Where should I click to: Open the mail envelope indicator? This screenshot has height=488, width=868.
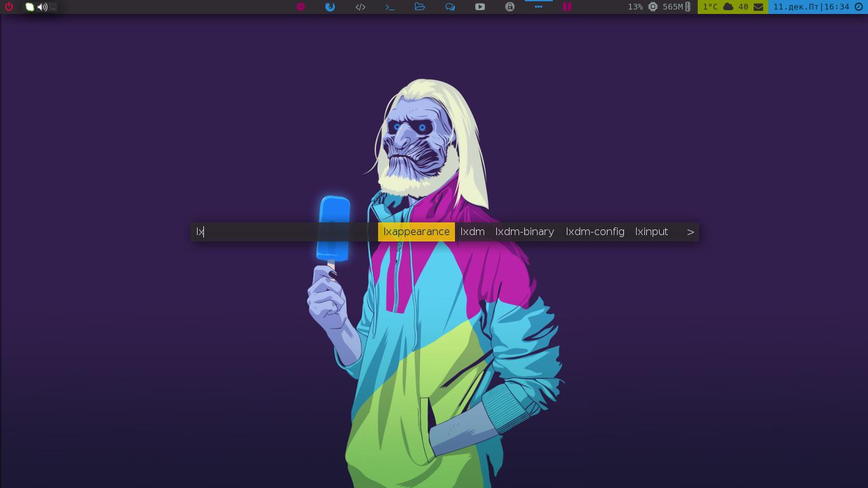[758, 7]
